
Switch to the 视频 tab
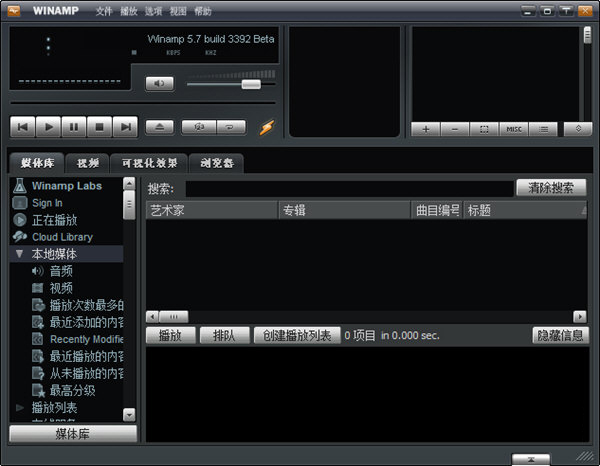[87, 163]
